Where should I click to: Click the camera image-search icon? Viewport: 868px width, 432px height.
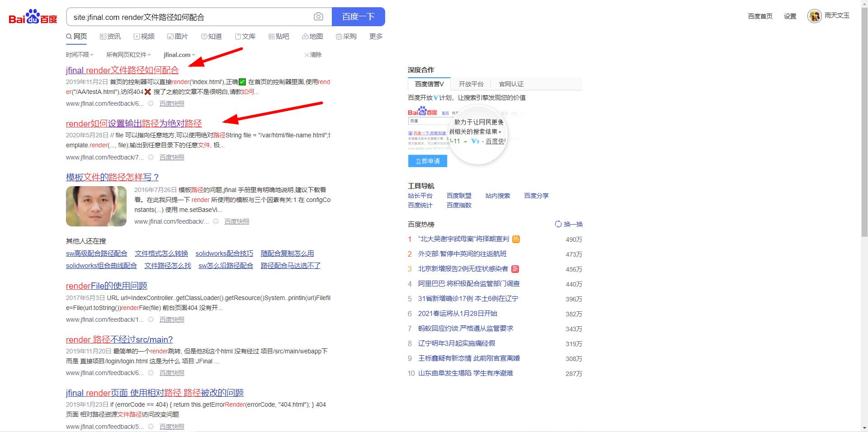click(318, 17)
